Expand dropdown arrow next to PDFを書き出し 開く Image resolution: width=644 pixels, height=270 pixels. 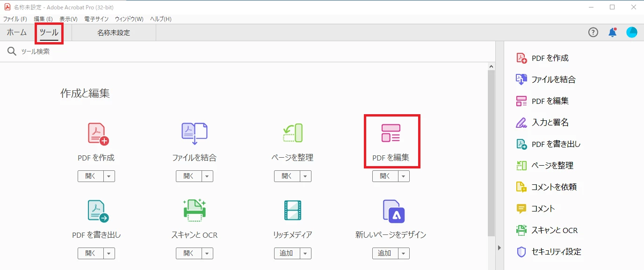[109, 253]
